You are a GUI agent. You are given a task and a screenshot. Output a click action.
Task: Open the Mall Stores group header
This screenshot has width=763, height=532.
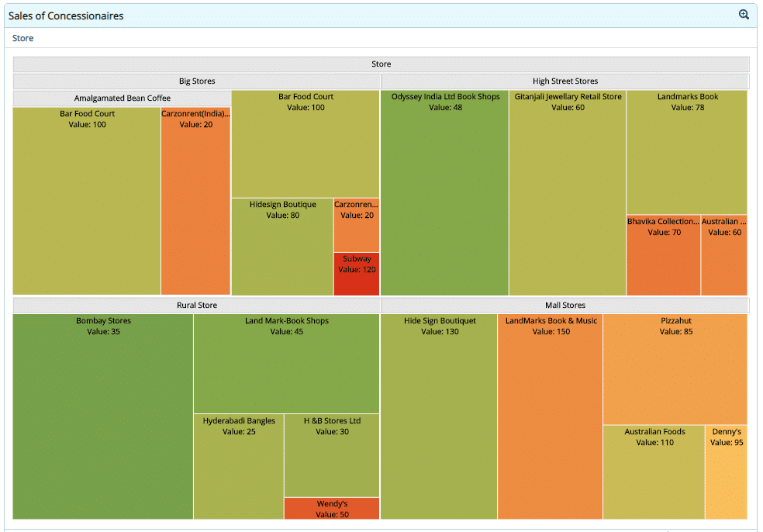(x=565, y=306)
